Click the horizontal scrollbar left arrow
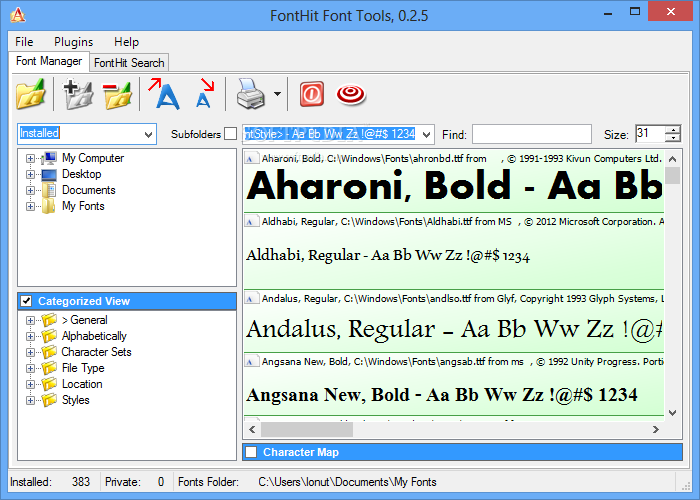The height and width of the screenshot is (500, 700). (252, 429)
